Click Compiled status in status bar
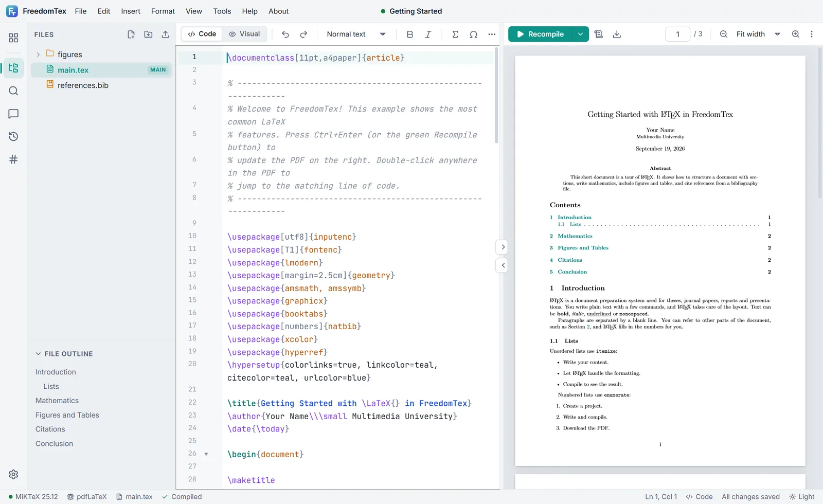 click(x=182, y=497)
